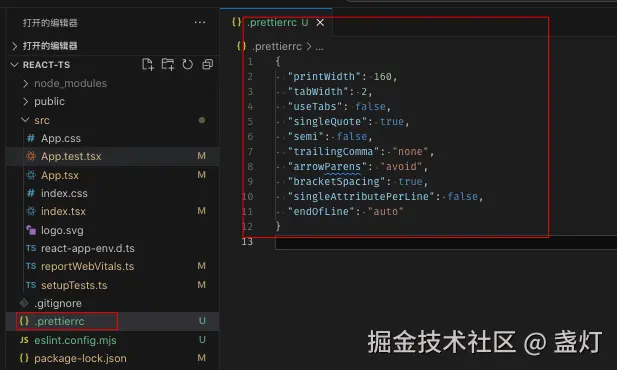The width and height of the screenshot is (617, 370).
Task: Click the .prettierrc breadcrumb above the code
Action: point(277,46)
